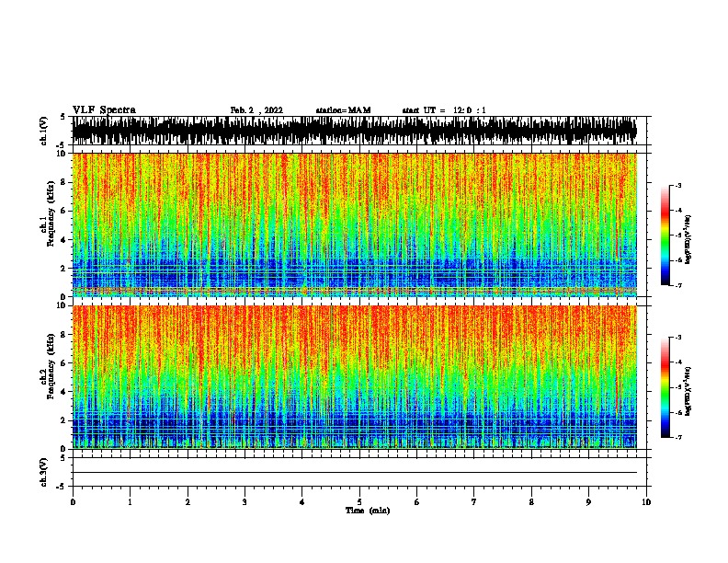This screenshot has width=728, height=563.
Task: Click the 'VLF Spectra' title text
Action: (104, 110)
